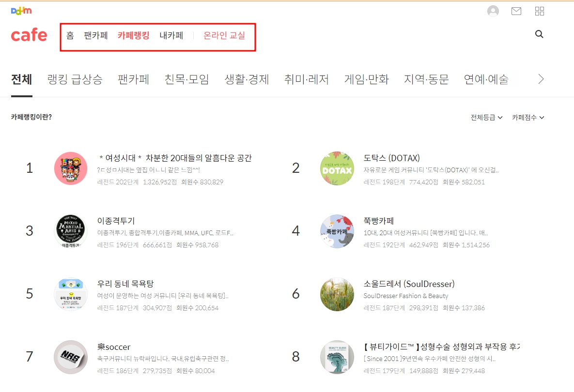Open 온라인 교실 from the navigation menu

pyautogui.click(x=224, y=35)
